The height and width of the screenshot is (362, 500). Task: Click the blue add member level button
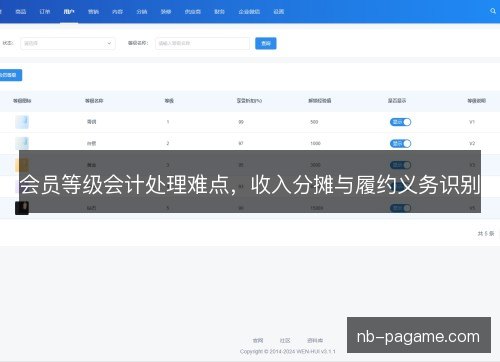10,75
